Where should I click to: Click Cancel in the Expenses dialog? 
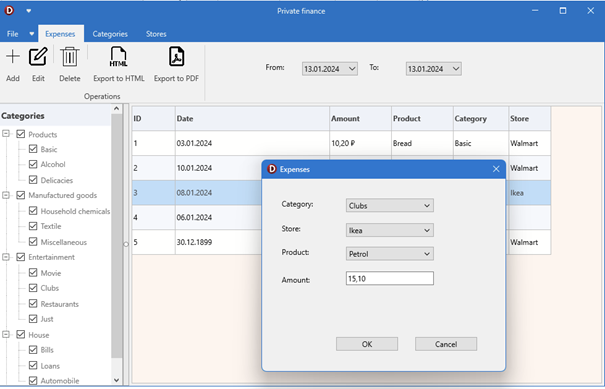click(x=446, y=344)
